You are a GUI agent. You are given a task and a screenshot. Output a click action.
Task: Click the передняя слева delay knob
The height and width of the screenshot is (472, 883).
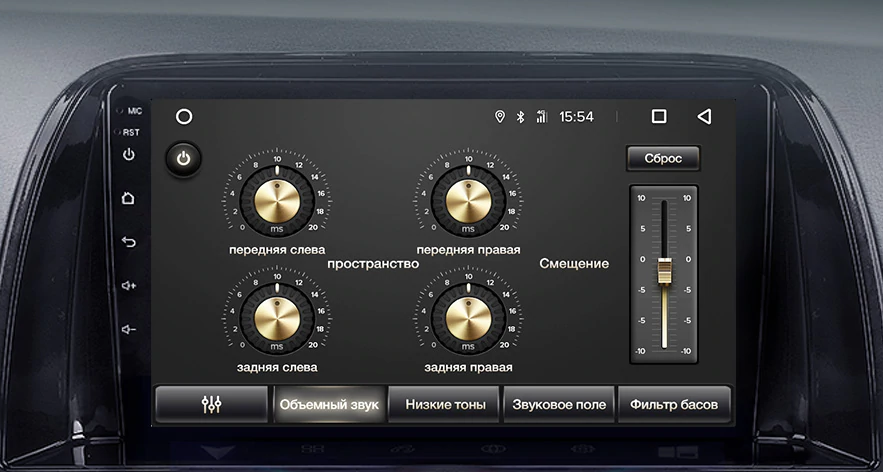[276, 195]
